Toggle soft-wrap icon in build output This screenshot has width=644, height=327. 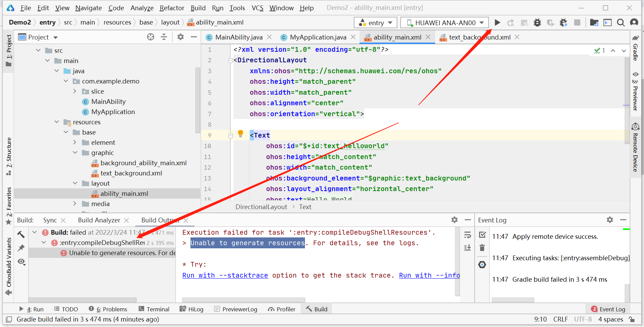pyautogui.click(x=467, y=235)
